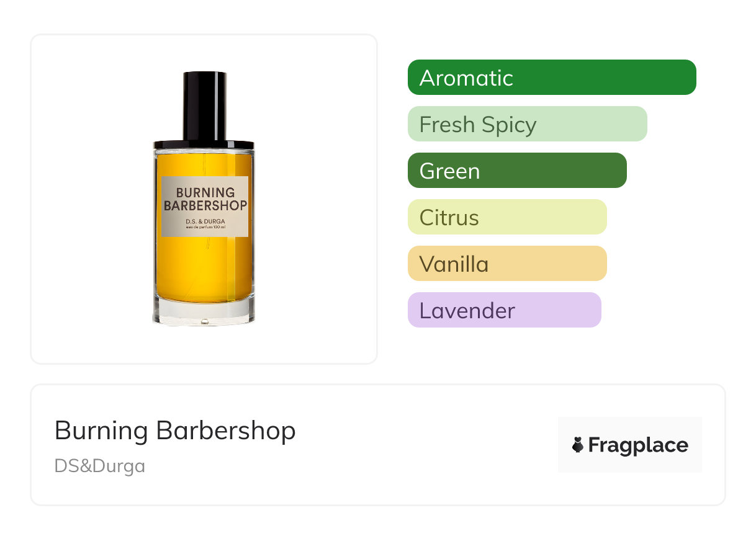Image resolution: width=756 pixels, height=536 pixels.
Task: Select the Vanilla accord bar
Action: click(x=507, y=264)
